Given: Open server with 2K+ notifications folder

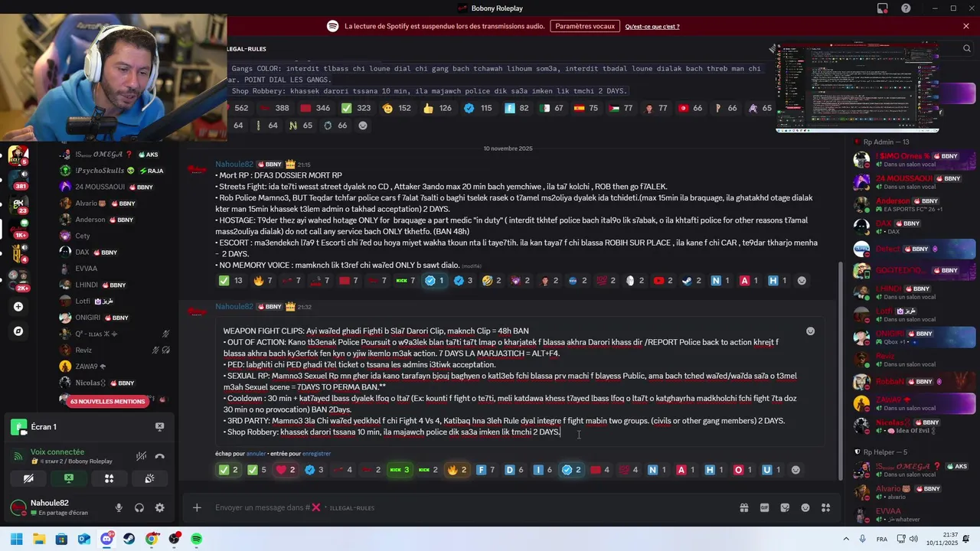Looking at the screenshot, I should click(18, 279).
